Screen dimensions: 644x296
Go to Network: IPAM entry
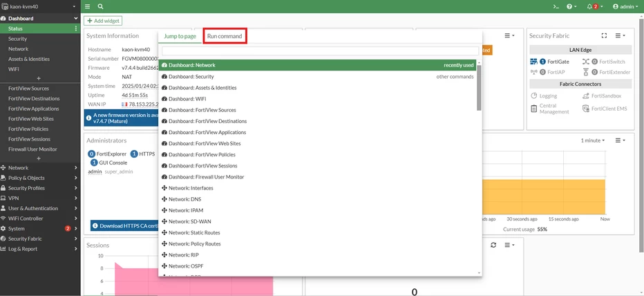317,210
